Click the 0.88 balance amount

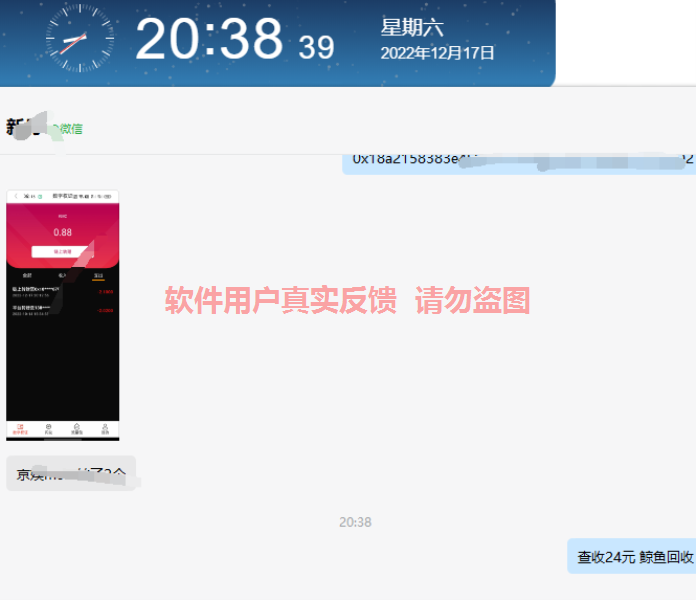pos(63,232)
